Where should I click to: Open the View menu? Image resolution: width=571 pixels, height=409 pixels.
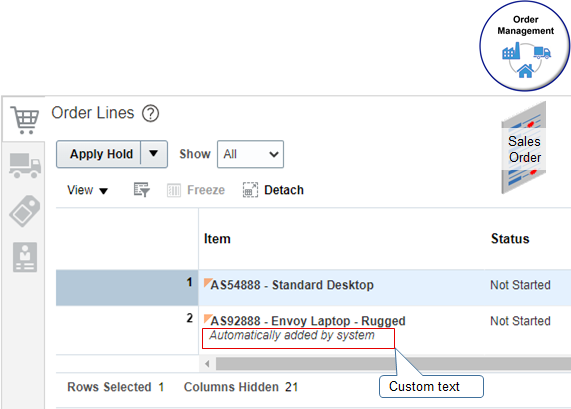(x=87, y=190)
